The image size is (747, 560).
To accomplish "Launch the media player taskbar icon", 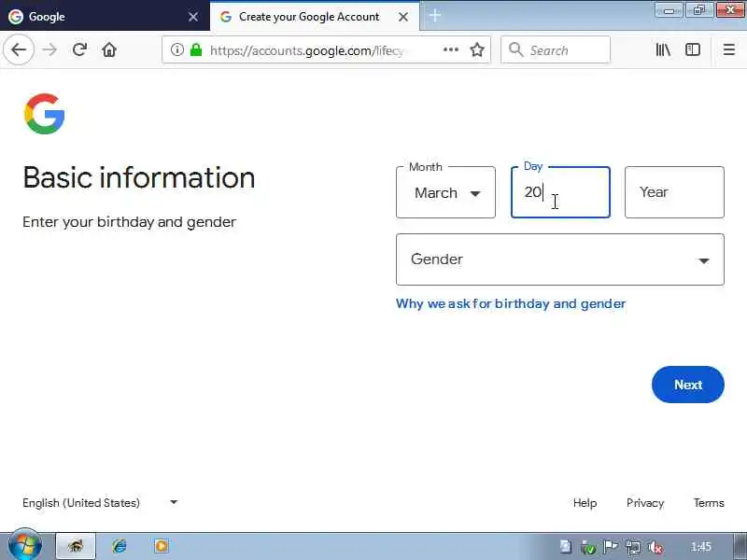I will point(161,546).
